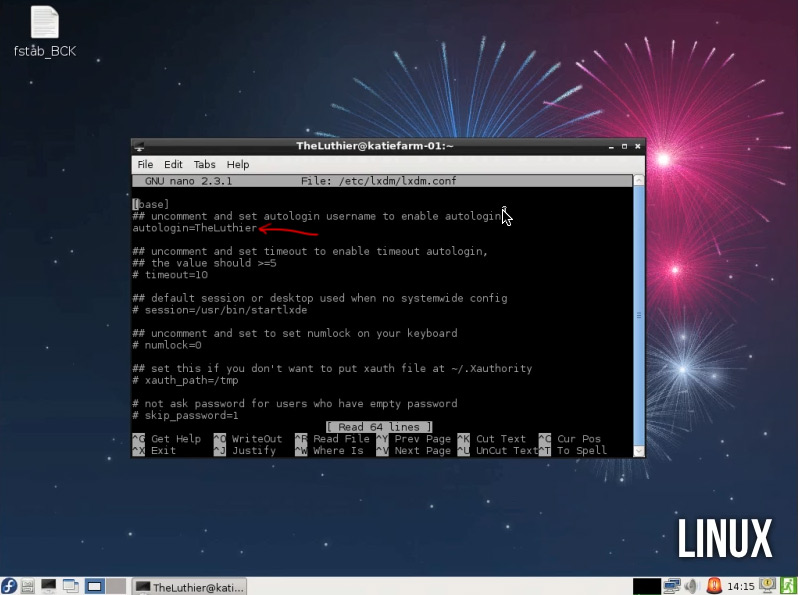This screenshot has width=798, height=595.
Task: Click the ^G Get Help shortcut label
Action: pos(167,439)
